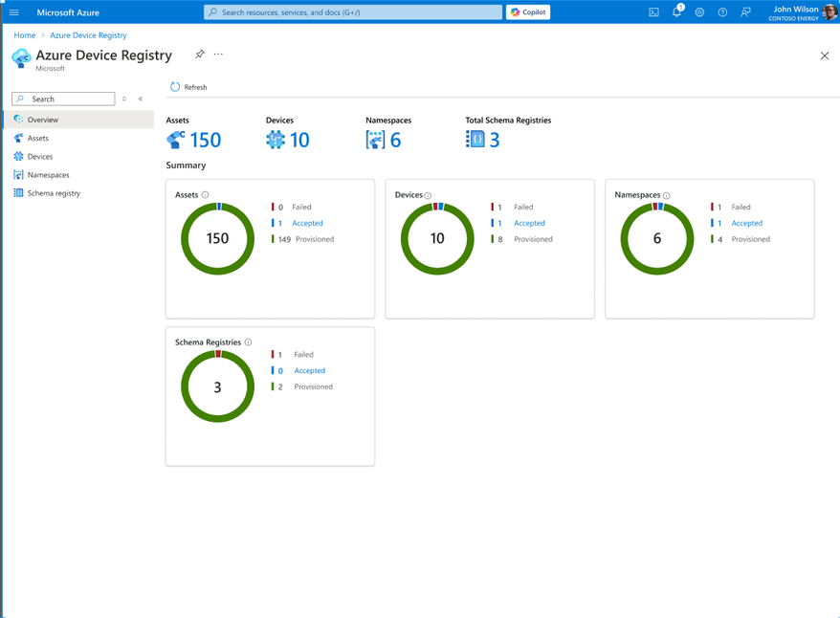Click the Devices total count 10
Viewport: 840px width, 618px height.
click(299, 141)
